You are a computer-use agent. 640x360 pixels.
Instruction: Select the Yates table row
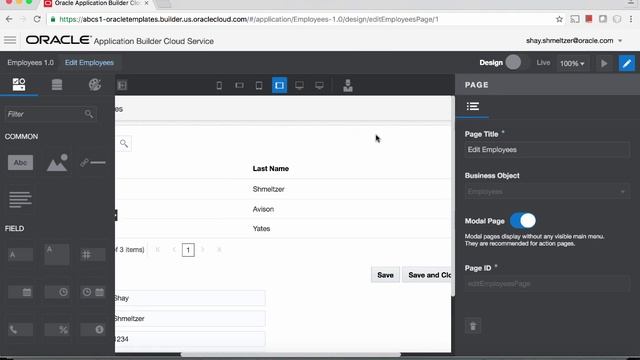[x=283, y=229]
